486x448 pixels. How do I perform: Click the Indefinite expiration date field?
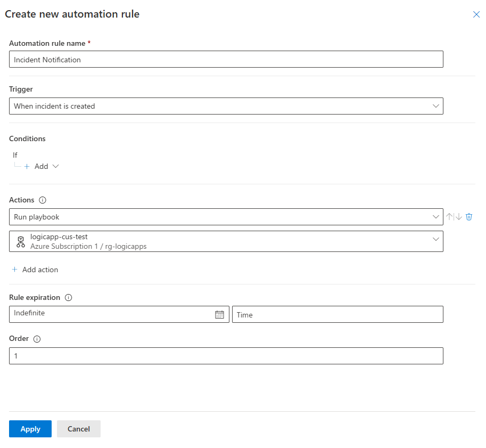(x=112, y=314)
